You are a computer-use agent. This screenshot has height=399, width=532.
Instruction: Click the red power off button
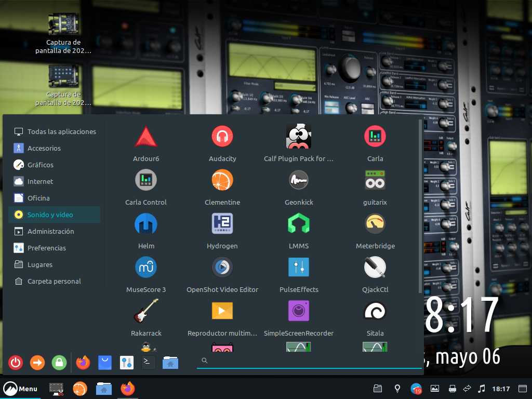[x=16, y=363]
